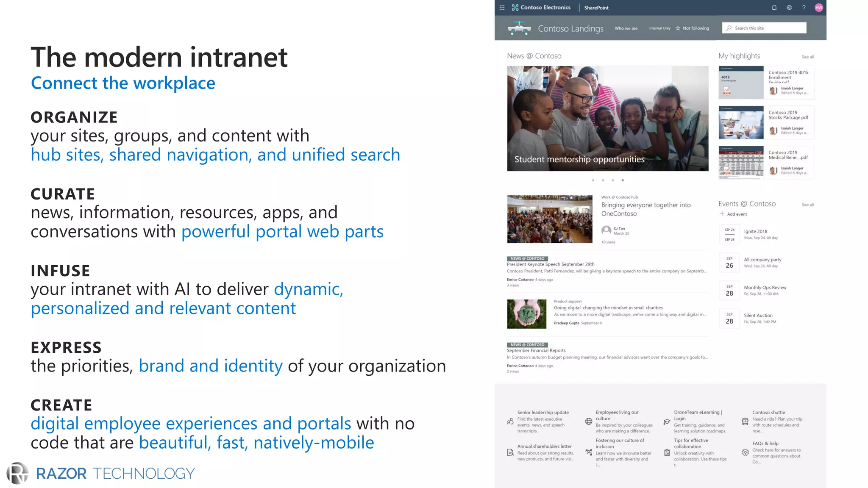
Task: Click the Contoso shuttle bus icon
Action: coord(745,421)
